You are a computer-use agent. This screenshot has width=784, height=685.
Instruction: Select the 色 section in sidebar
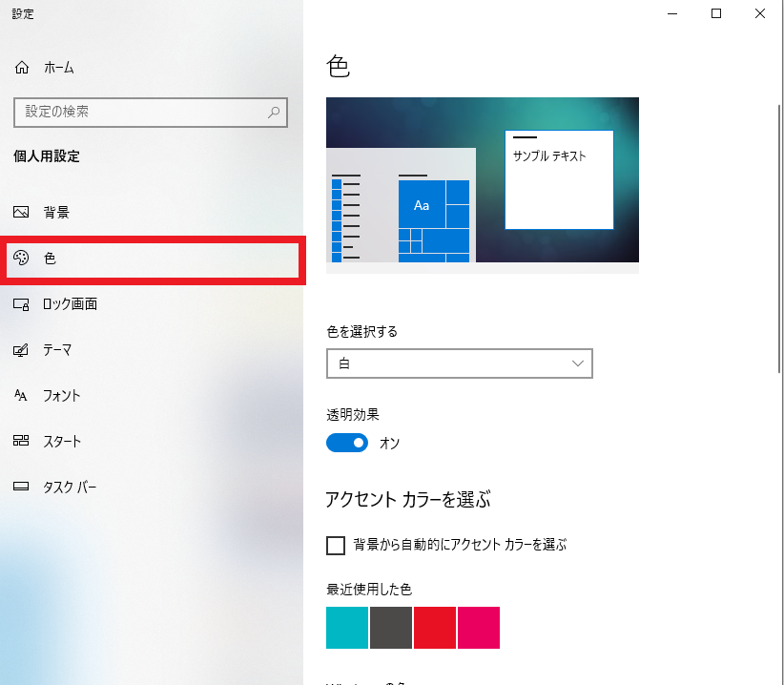click(x=151, y=259)
